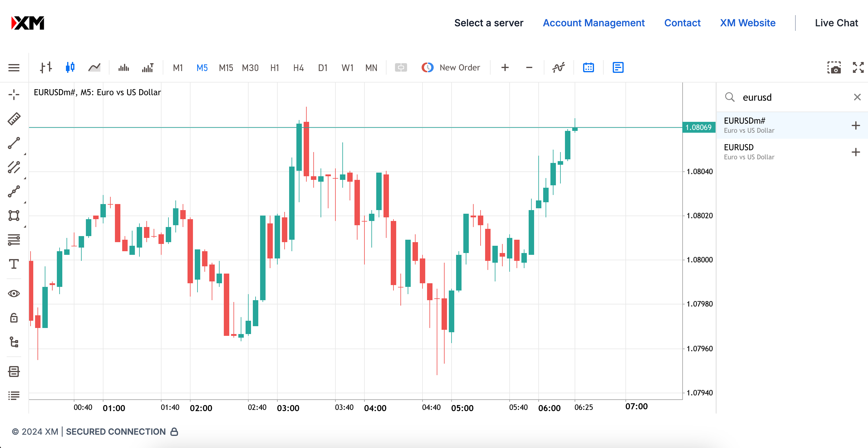The width and height of the screenshot is (868, 448).
Task: Open the hamburger main menu
Action: pyautogui.click(x=14, y=68)
